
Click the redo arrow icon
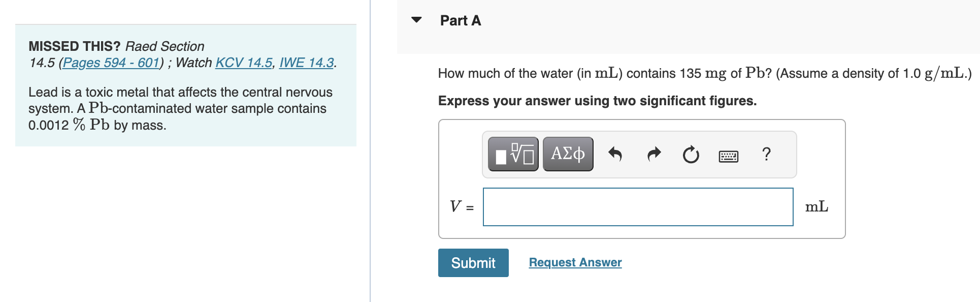[x=654, y=154]
